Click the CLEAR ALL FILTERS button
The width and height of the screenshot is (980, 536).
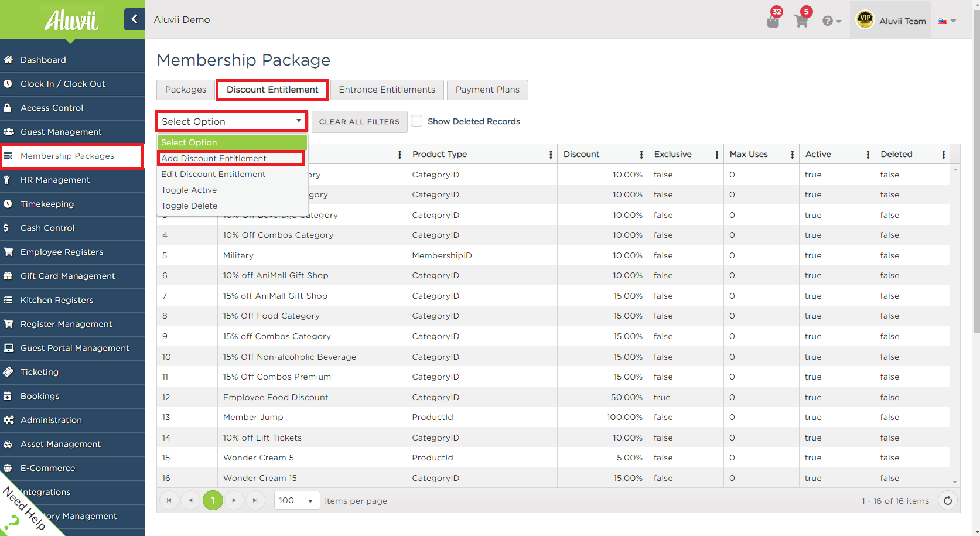(359, 121)
